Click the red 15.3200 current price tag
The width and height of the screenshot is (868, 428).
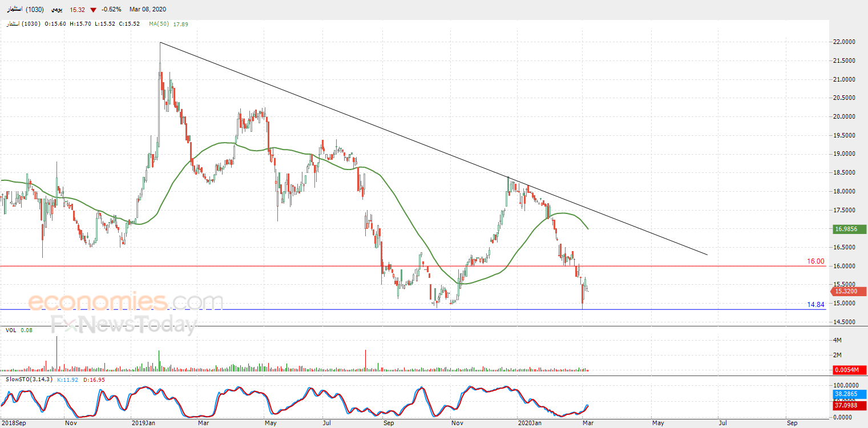tap(849, 291)
